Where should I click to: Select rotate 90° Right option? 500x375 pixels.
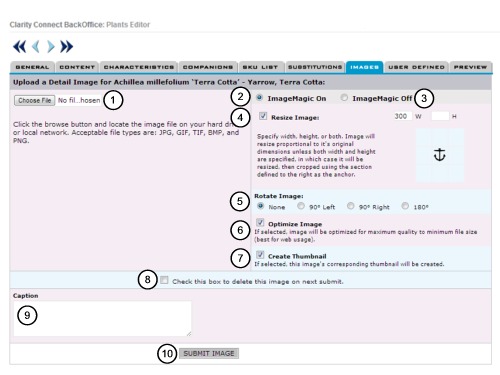click(351, 206)
